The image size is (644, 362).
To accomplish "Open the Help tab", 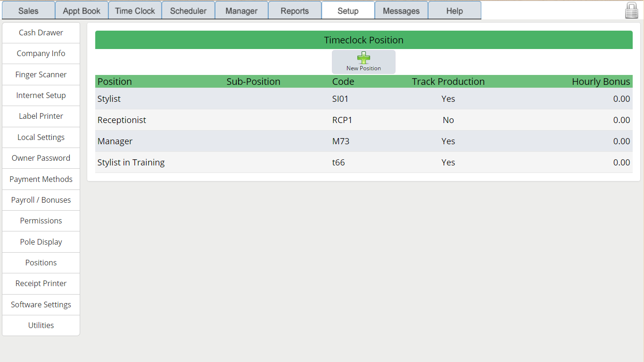I will tap(454, 10).
